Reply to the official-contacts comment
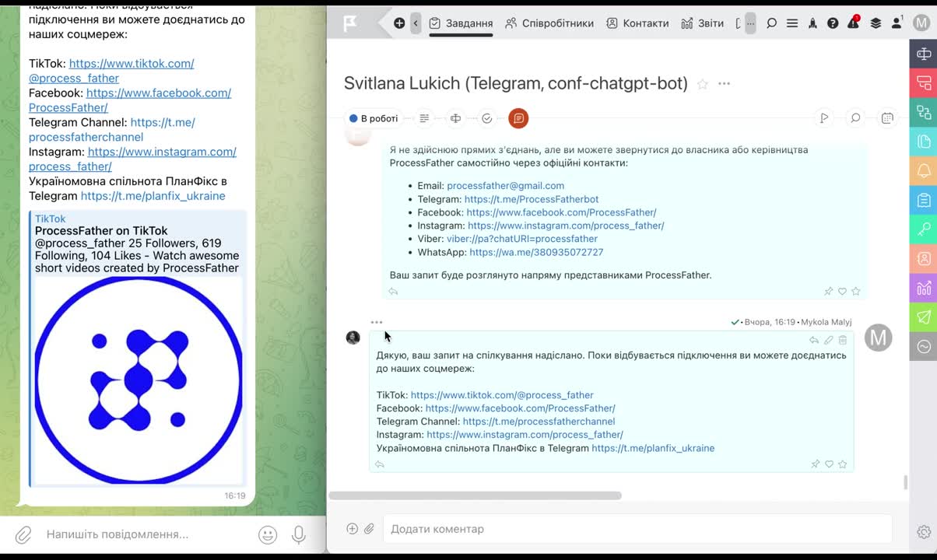This screenshot has height=560, width=937. (393, 292)
